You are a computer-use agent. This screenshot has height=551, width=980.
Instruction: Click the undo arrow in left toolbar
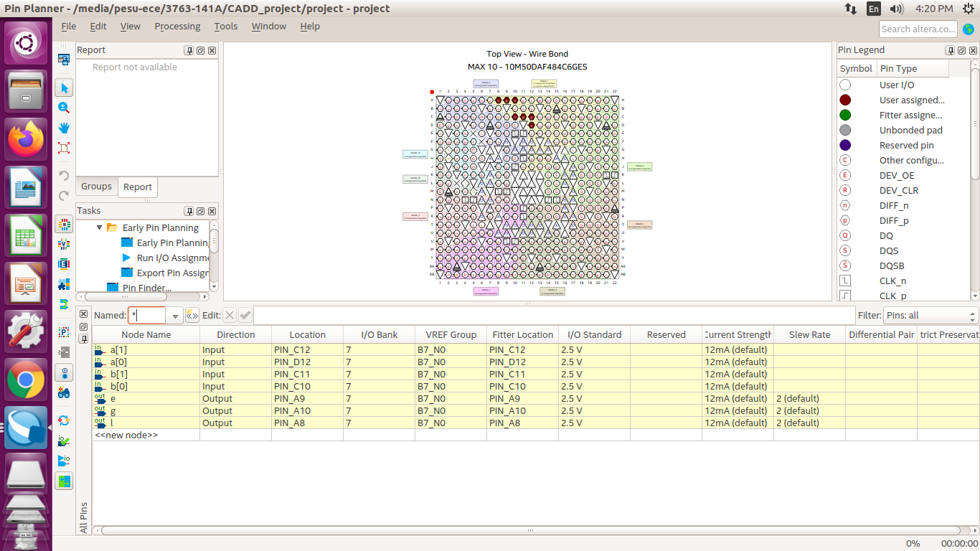pyautogui.click(x=64, y=176)
